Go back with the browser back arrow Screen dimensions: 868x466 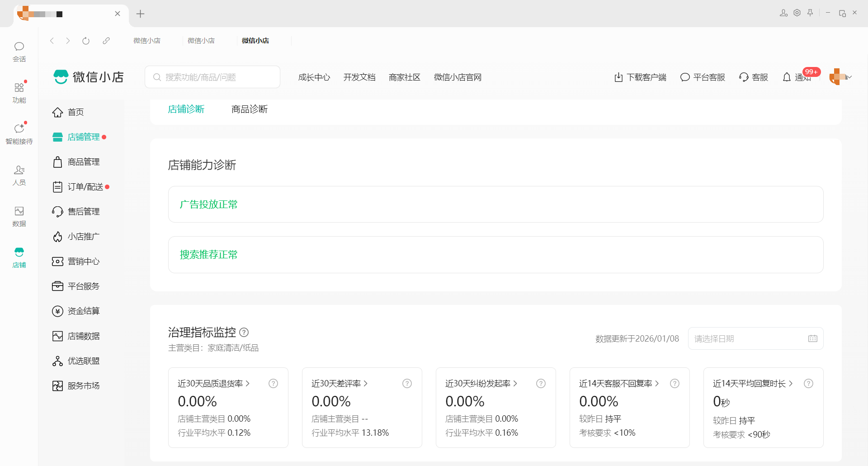point(52,41)
